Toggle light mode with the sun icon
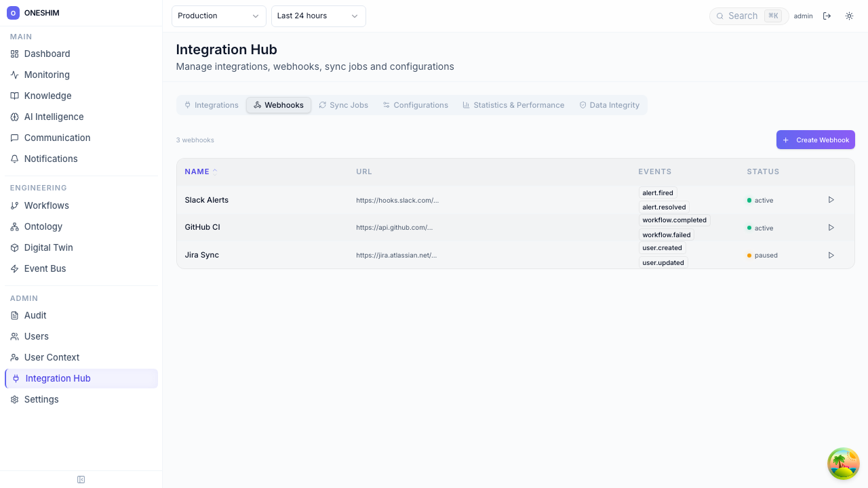Image resolution: width=868 pixels, height=488 pixels. (x=849, y=16)
